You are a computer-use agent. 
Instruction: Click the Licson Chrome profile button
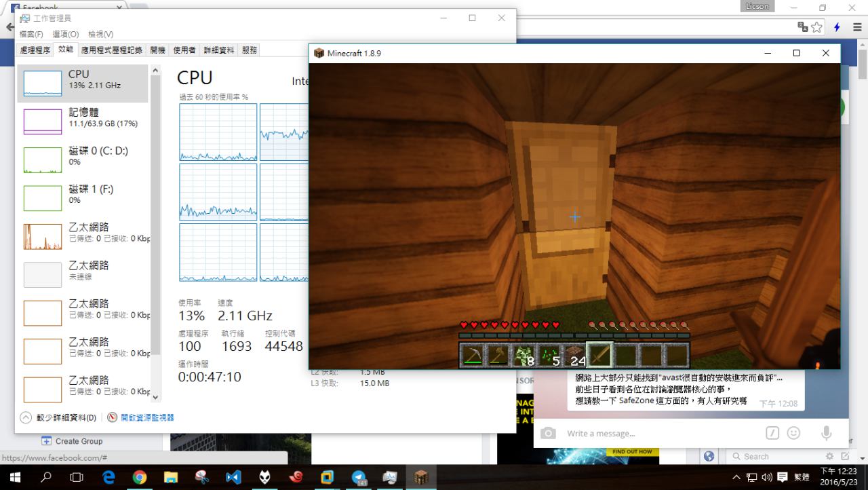point(757,6)
